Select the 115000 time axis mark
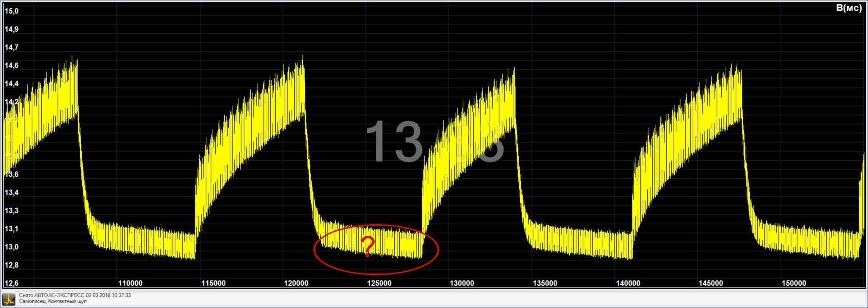The image size is (868, 308). 213,284
